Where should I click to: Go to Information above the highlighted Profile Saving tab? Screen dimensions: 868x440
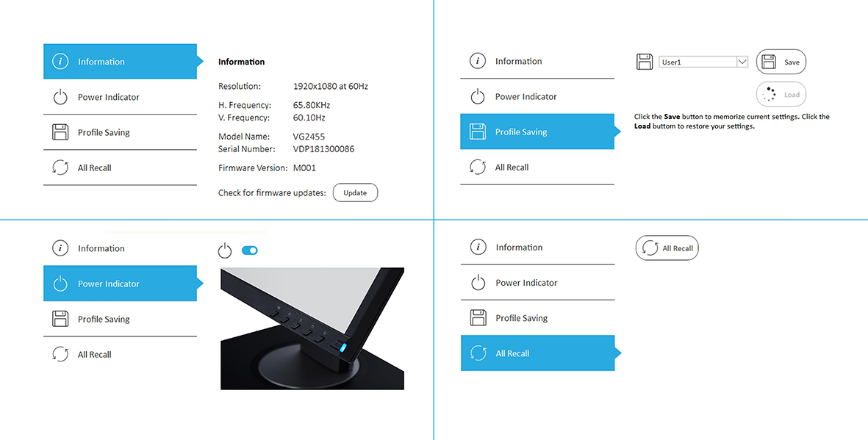[x=537, y=61]
